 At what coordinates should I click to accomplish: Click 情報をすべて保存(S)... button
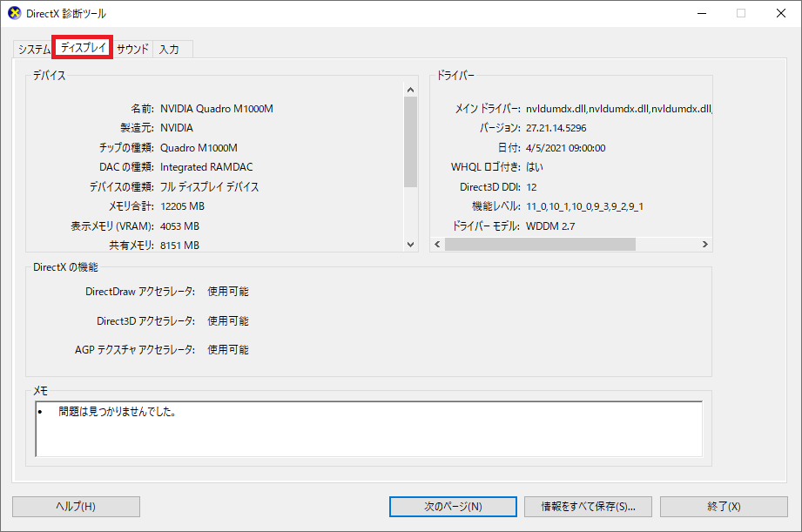click(x=587, y=507)
